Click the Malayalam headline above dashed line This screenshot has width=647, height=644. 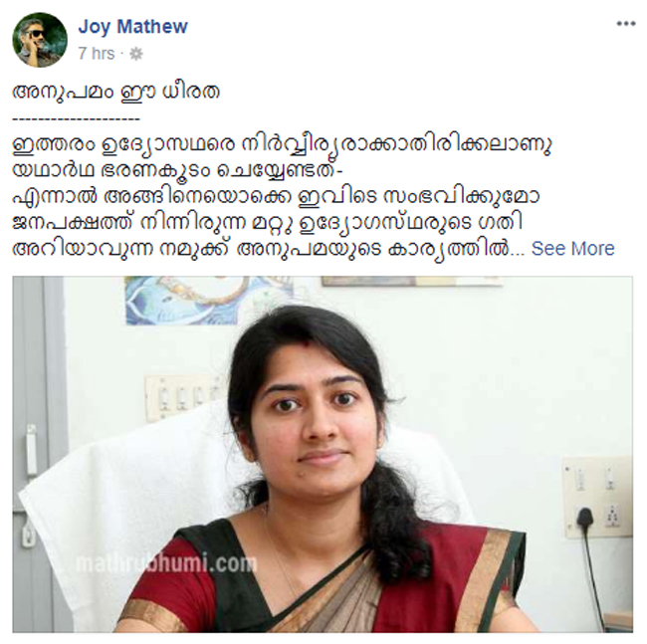(115, 91)
